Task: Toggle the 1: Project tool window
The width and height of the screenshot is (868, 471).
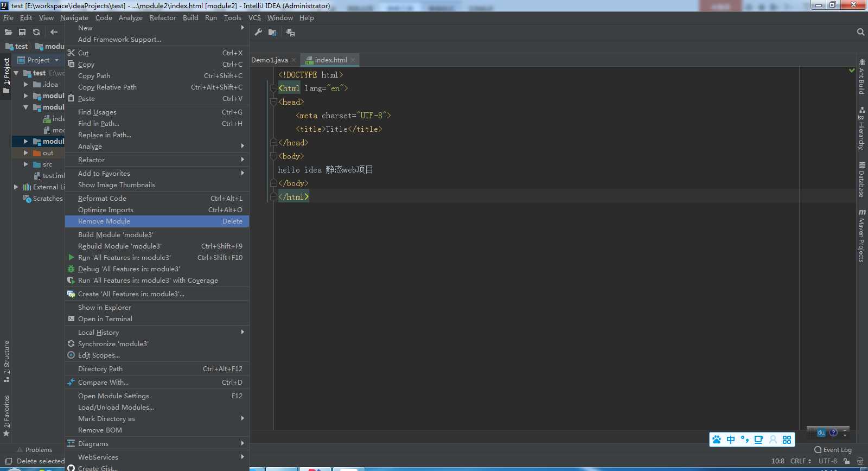Action: point(6,75)
